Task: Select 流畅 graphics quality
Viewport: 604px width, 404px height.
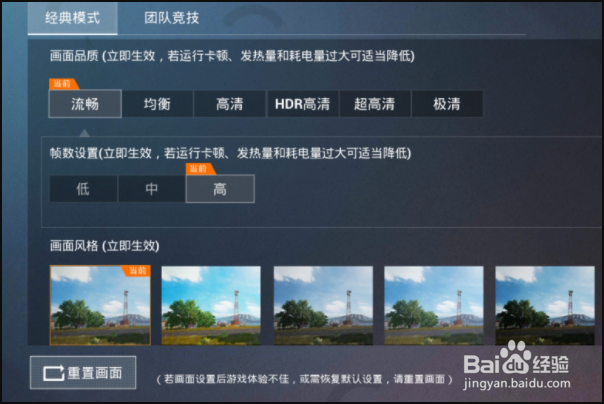Action: [85, 104]
